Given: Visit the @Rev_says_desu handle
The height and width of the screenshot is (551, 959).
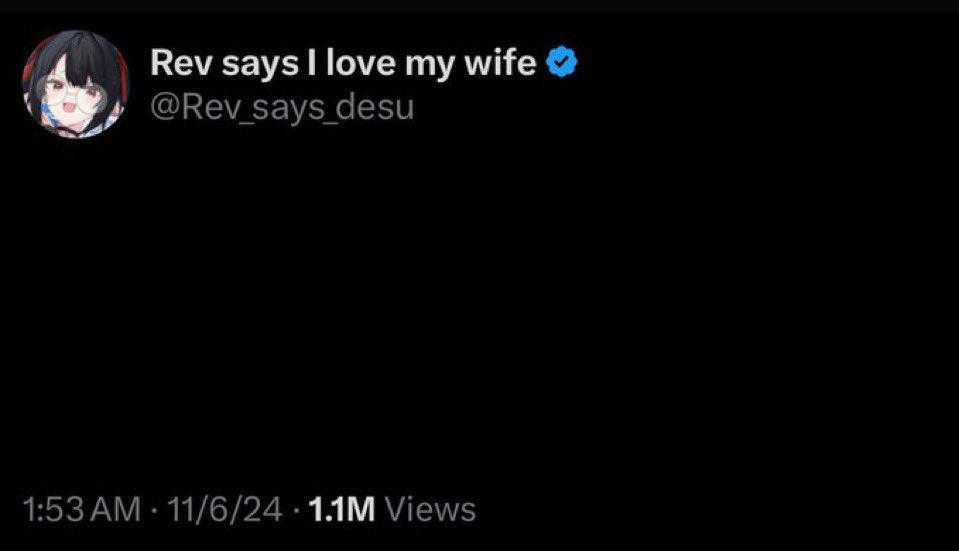Looking at the screenshot, I should tap(281, 106).
